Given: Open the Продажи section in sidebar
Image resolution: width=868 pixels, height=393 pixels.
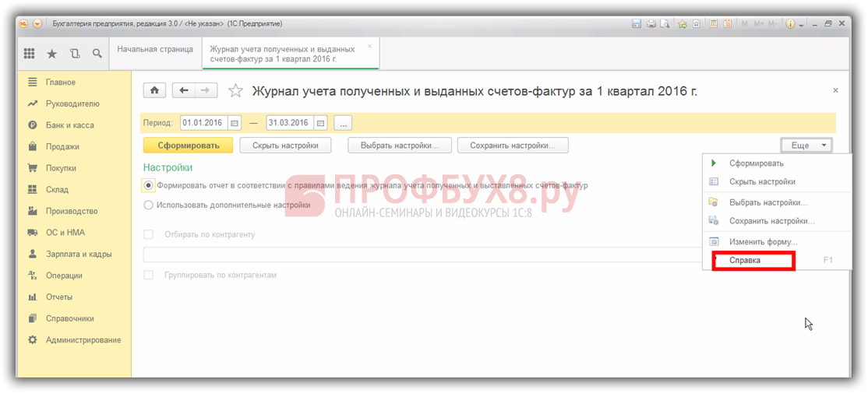Looking at the screenshot, I should click(x=73, y=147).
